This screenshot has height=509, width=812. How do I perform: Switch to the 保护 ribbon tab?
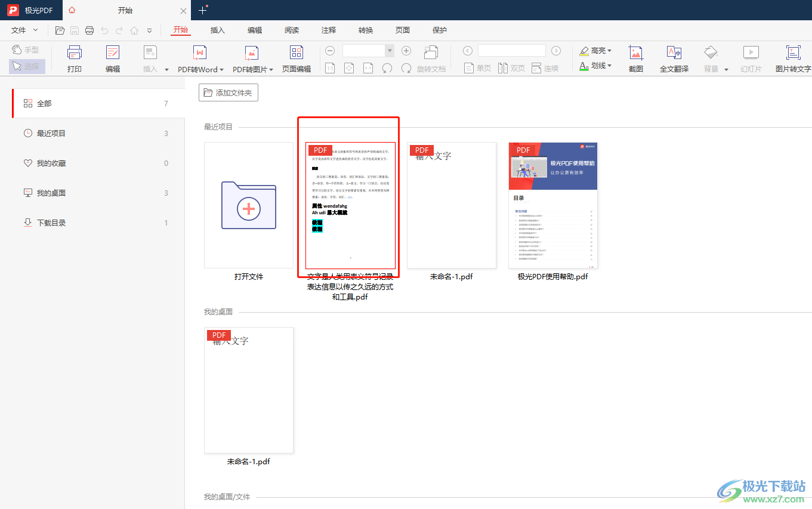tap(440, 30)
